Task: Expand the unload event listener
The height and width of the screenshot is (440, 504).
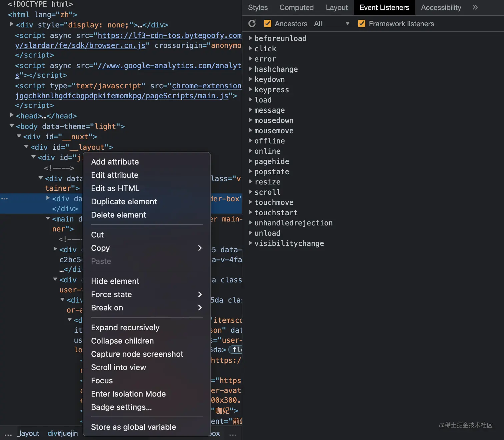Action: 251,233
